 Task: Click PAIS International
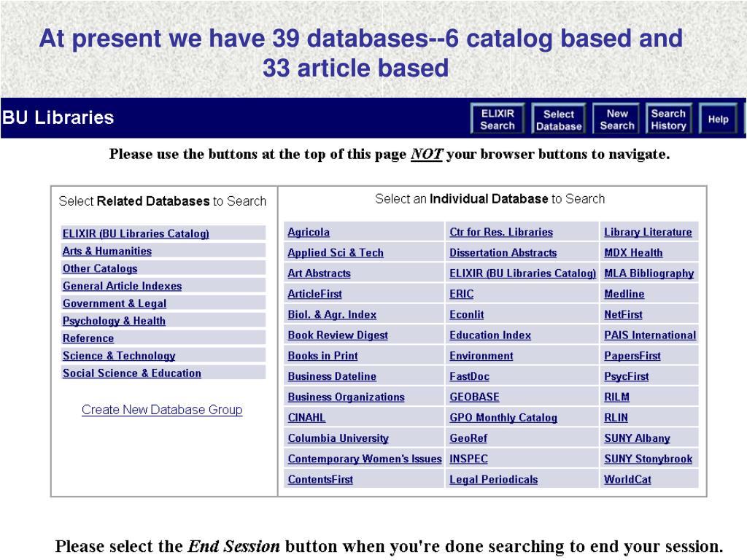coord(650,335)
